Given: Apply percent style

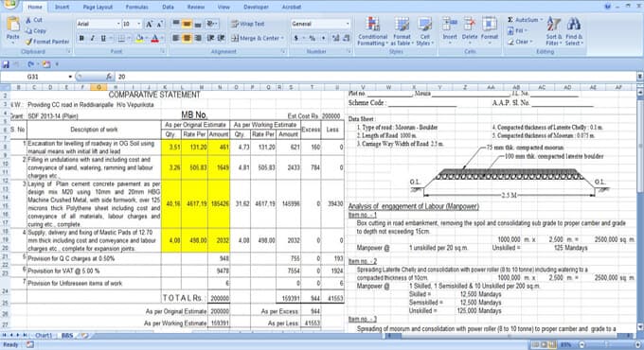Looking at the screenshot, I should 313,38.
